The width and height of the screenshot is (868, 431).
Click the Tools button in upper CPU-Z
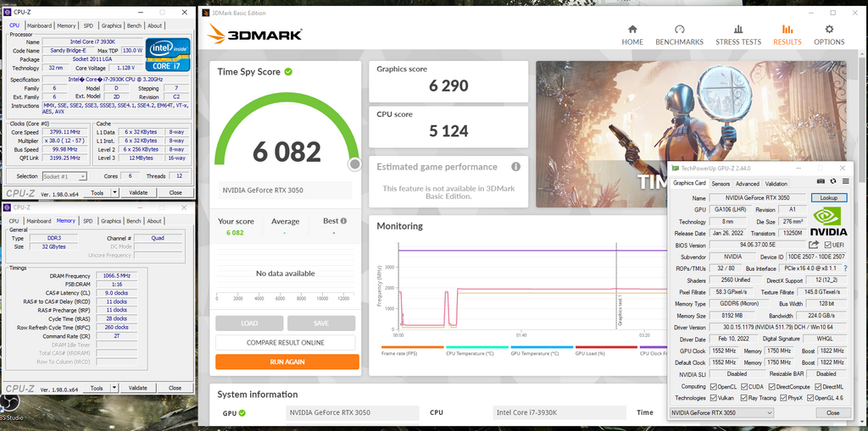click(x=97, y=192)
